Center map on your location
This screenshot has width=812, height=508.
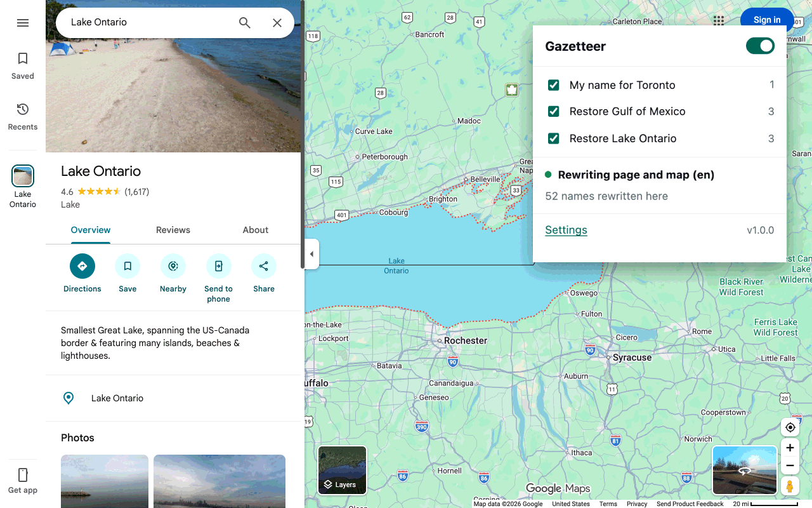click(x=790, y=427)
